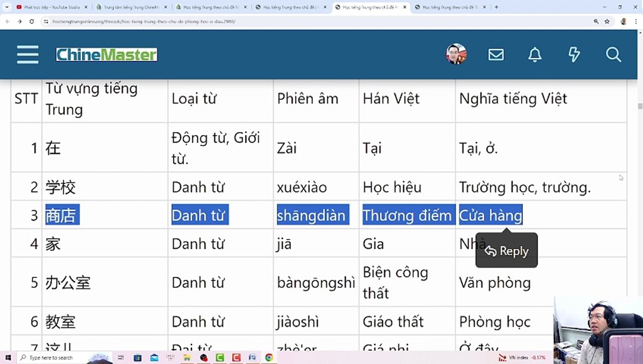Viewport: 643px width, 364px height.
Task: Click the meaning Trường học, trường.
Action: click(x=525, y=187)
